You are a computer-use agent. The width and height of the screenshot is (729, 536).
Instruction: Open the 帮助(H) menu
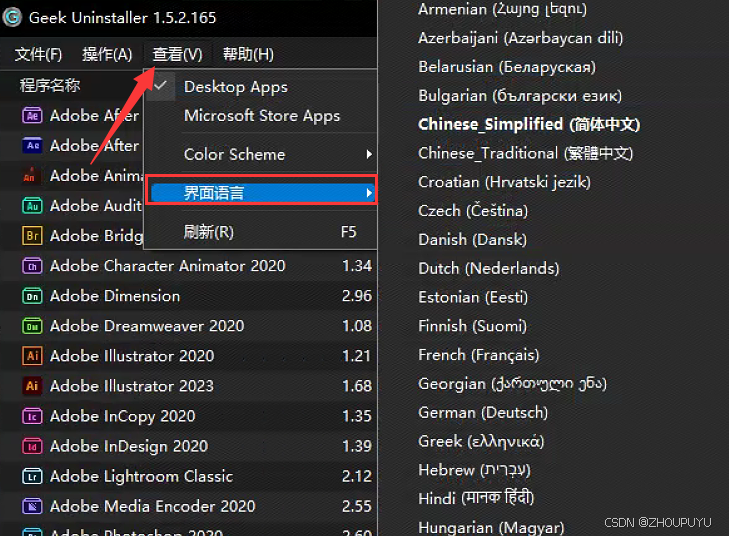point(248,54)
